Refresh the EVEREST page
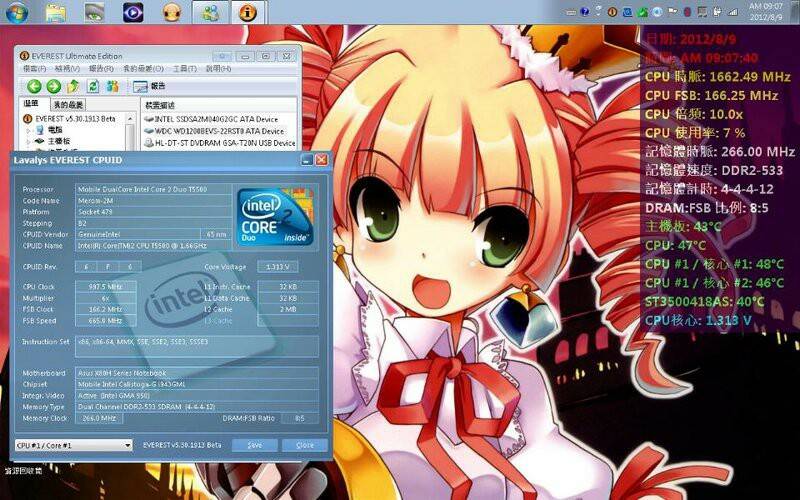Image resolution: width=800 pixels, height=500 pixels. (93, 86)
